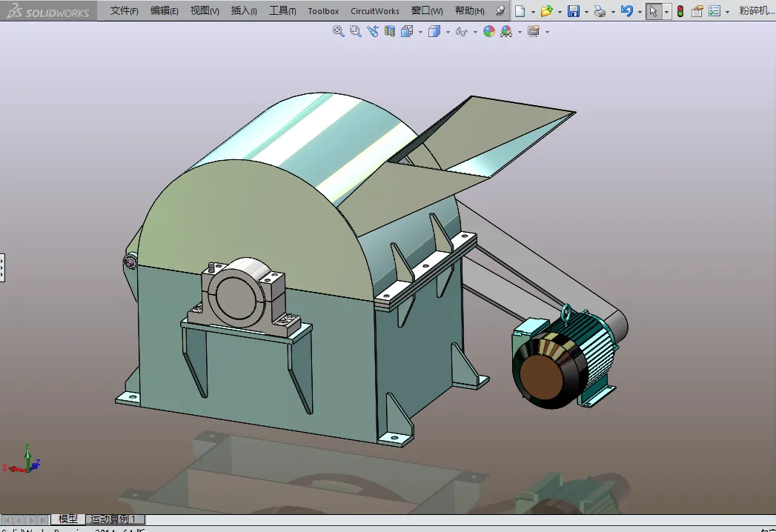Activate the Section View icon
776x532 pixels.
click(390, 31)
